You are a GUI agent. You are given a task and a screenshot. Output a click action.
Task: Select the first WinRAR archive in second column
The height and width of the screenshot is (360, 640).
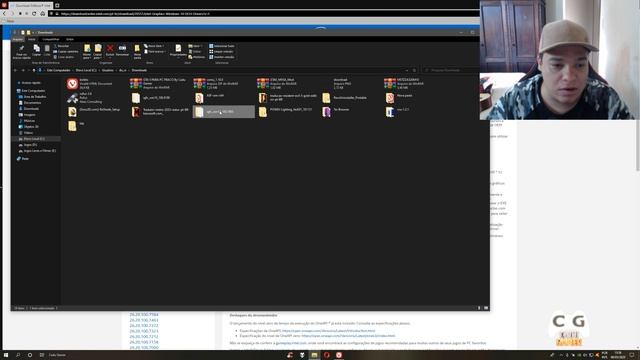160,84
